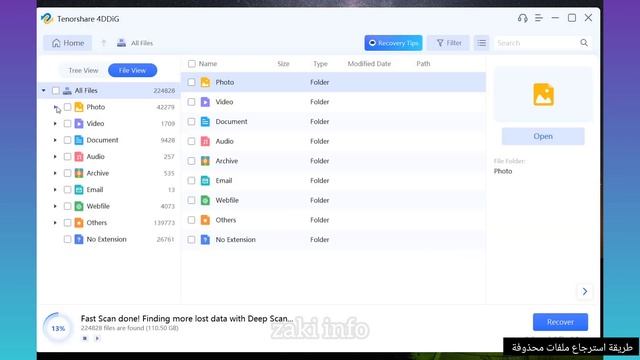
Task: Collapse the All Files tree node
Action: 44,90
